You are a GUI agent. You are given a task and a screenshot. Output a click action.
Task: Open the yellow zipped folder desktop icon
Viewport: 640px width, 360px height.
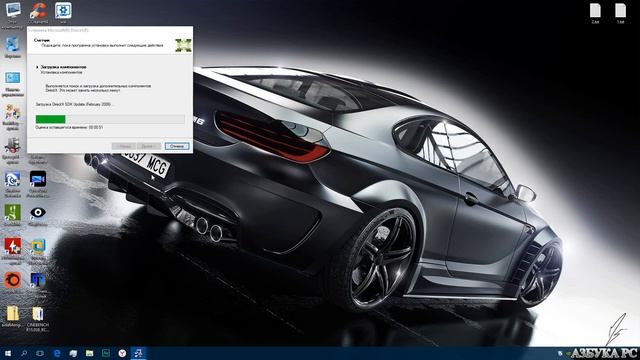(13, 313)
